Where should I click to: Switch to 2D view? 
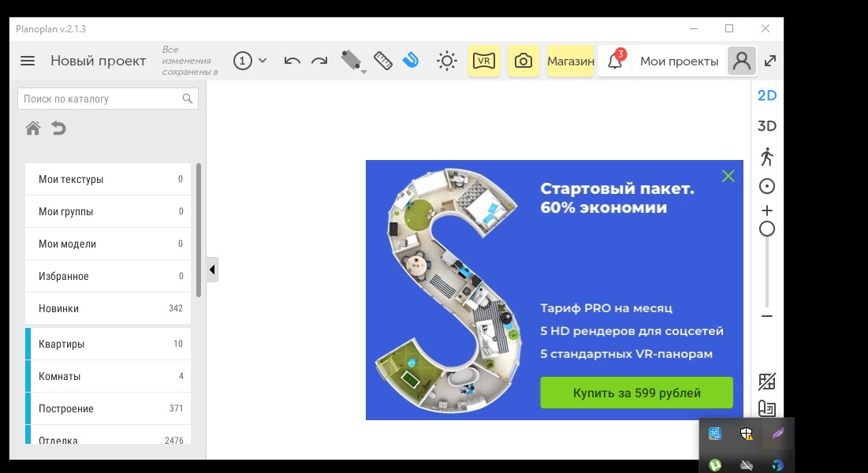(x=767, y=96)
